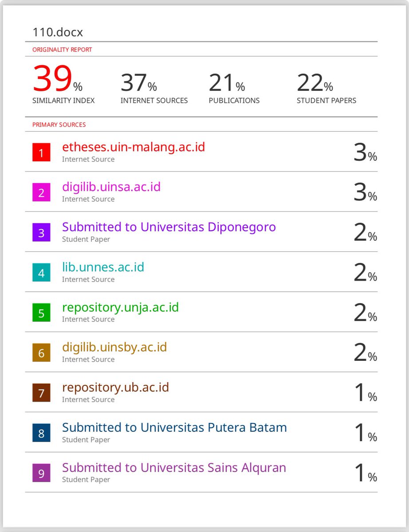Viewport: 409px width, 532px height.
Task: Select the brown source number 7 badge
Action: point(41,393)
